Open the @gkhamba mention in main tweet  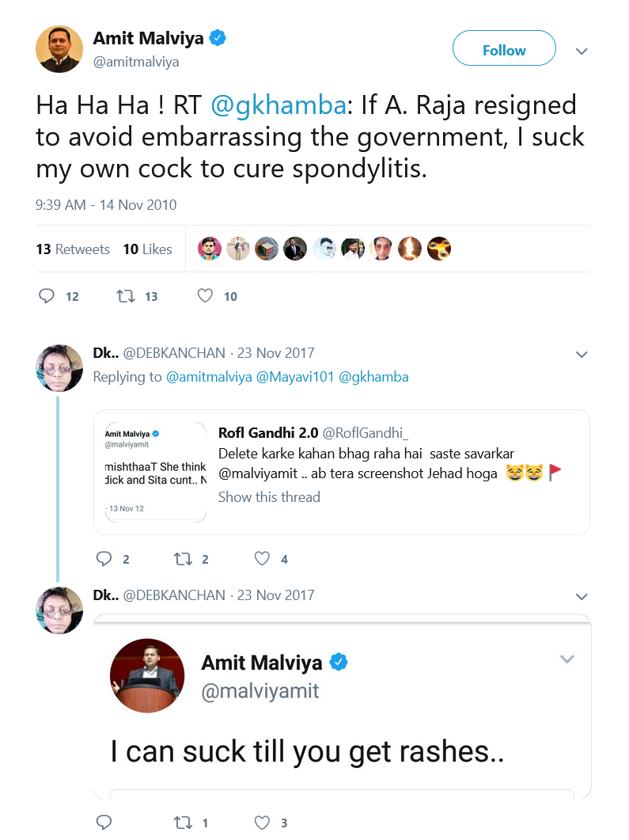[279, 105]
